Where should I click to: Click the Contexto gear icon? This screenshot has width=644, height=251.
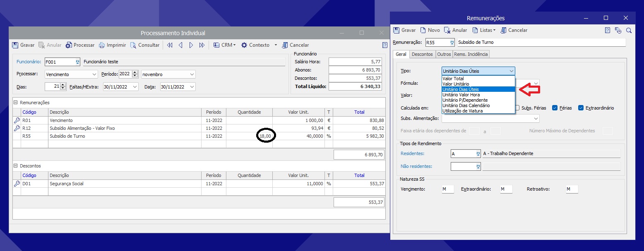pos(244,45)
